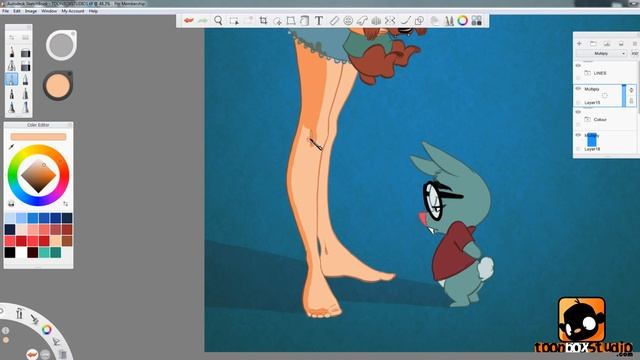Click the four-squares UI toggle icon
This screenshot has width=640, height=360.
(477, 20)
